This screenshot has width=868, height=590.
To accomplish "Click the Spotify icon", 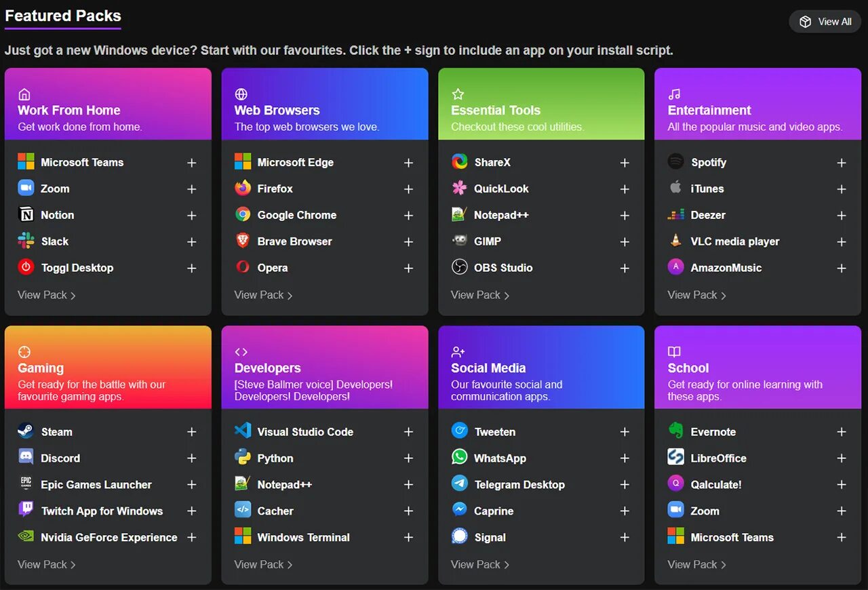I will click(x=675, y=162).
